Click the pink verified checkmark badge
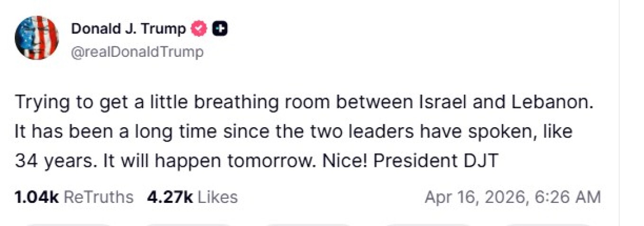Screen dimensions: 644x226 coord(199,29)
